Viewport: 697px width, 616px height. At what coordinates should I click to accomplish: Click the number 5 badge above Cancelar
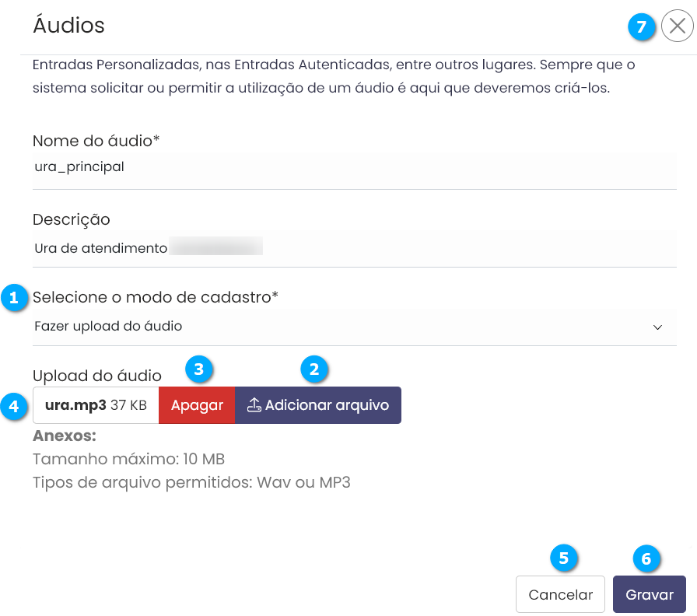(563, 558)
